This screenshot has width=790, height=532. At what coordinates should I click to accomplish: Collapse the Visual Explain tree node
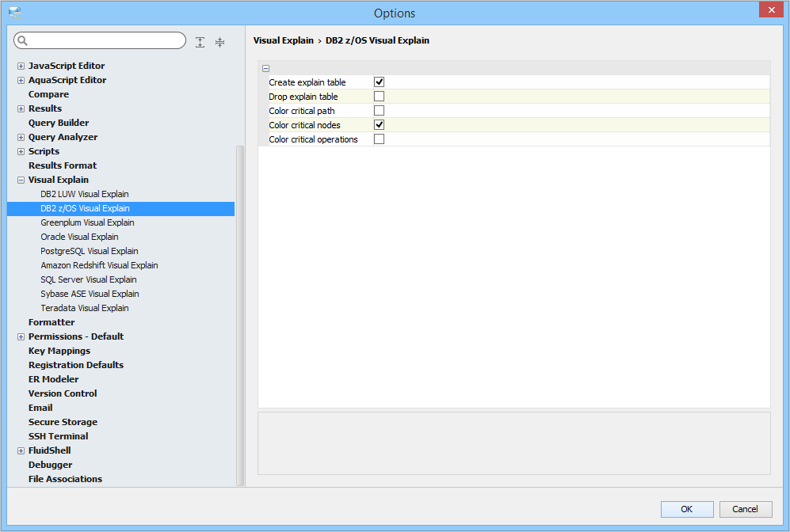pos(21,180)
